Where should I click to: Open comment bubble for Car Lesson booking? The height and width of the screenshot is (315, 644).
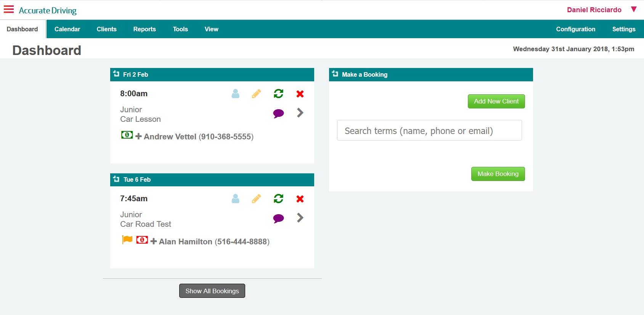(x=278, y=113)
